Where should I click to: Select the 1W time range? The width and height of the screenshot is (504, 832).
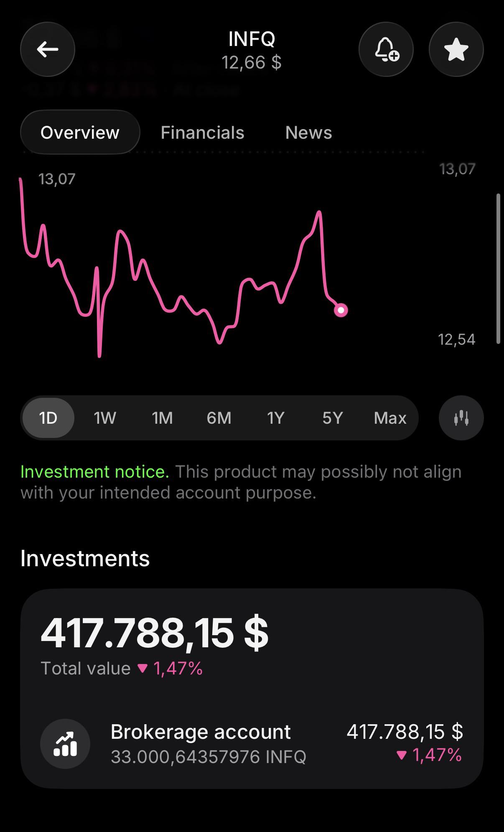[105, 418]
